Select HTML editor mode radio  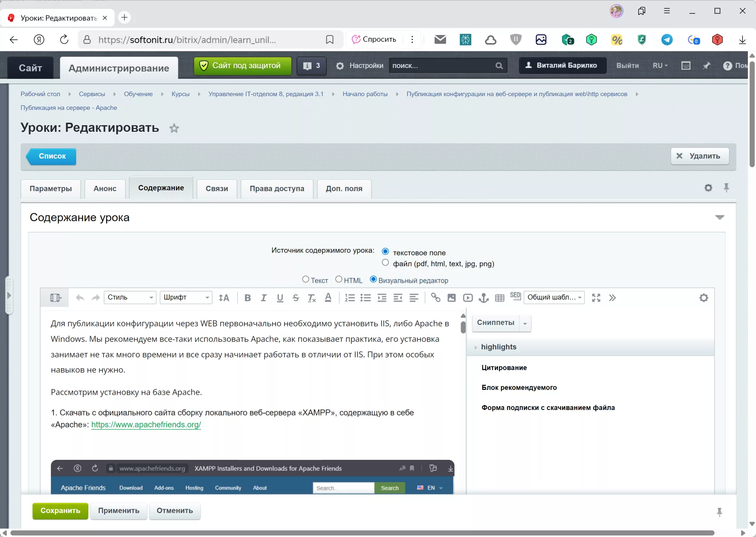(339, 280)
